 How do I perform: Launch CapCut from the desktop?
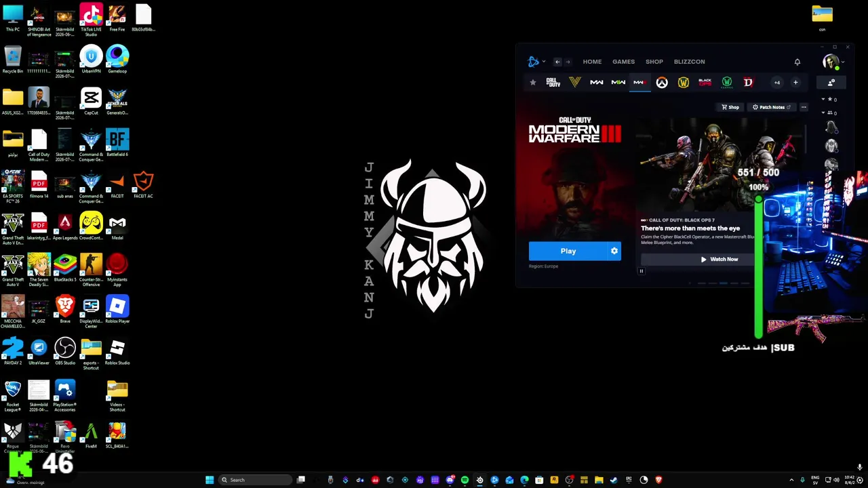pos(91,102)
